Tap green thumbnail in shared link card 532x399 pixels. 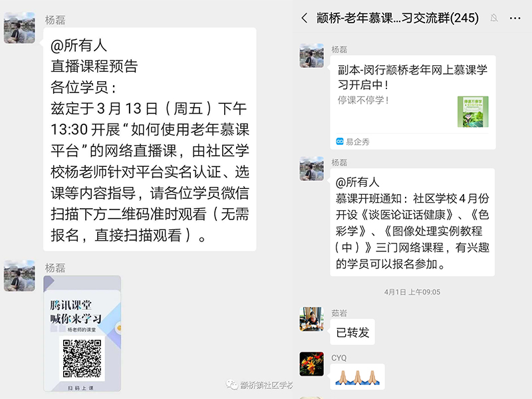(x=473, y=112)
